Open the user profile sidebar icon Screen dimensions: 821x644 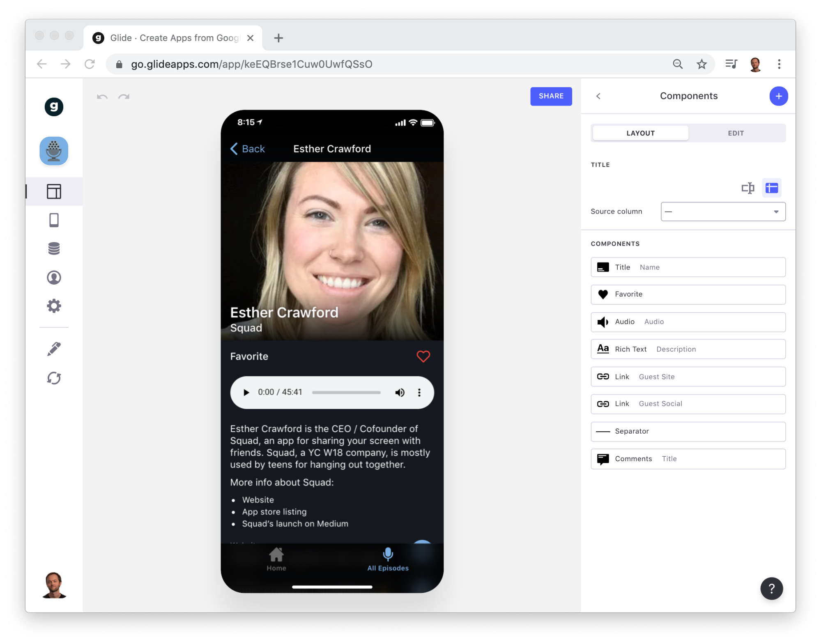coord(54,278)
